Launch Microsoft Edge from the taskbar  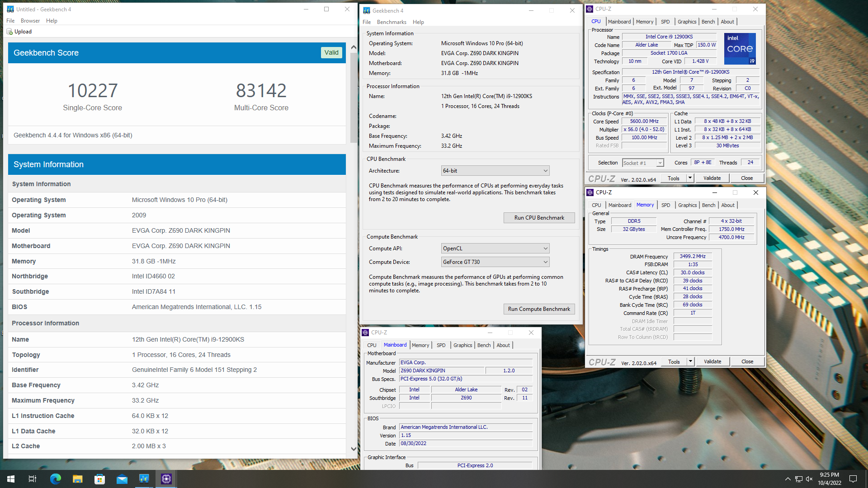[x=55, y=479]
